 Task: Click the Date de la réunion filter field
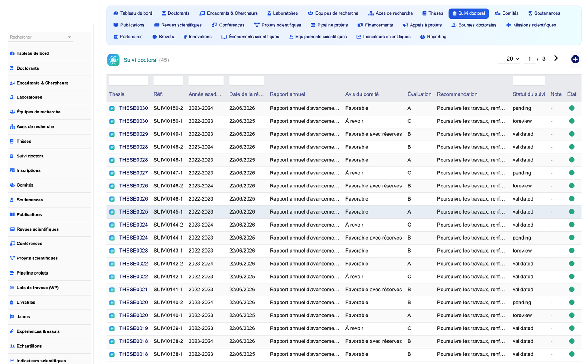[247, 81]
